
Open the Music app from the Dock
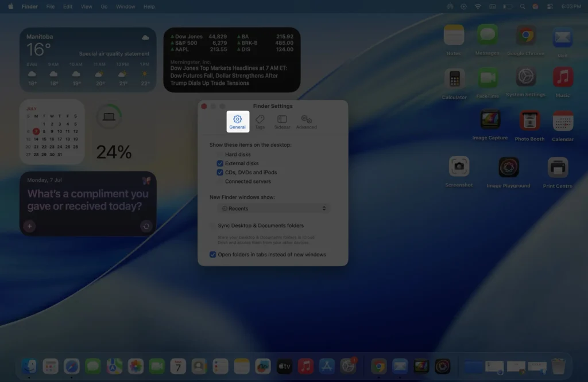306,366
